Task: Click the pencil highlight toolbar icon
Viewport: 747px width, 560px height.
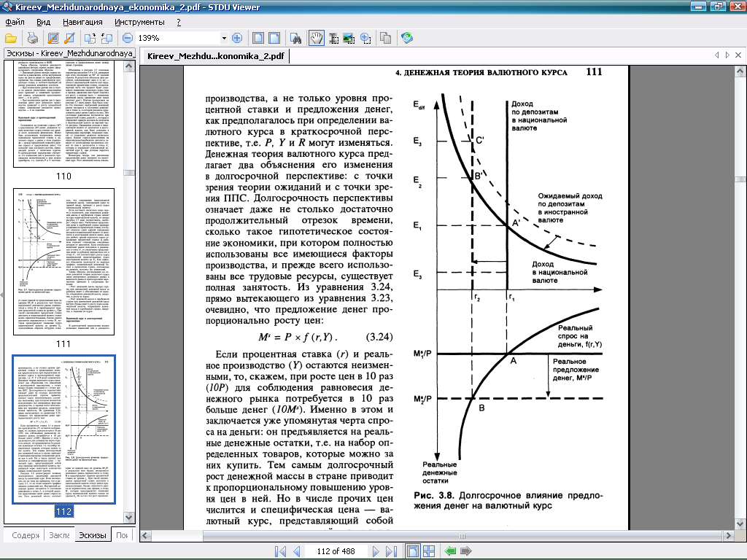Action: 69,39
